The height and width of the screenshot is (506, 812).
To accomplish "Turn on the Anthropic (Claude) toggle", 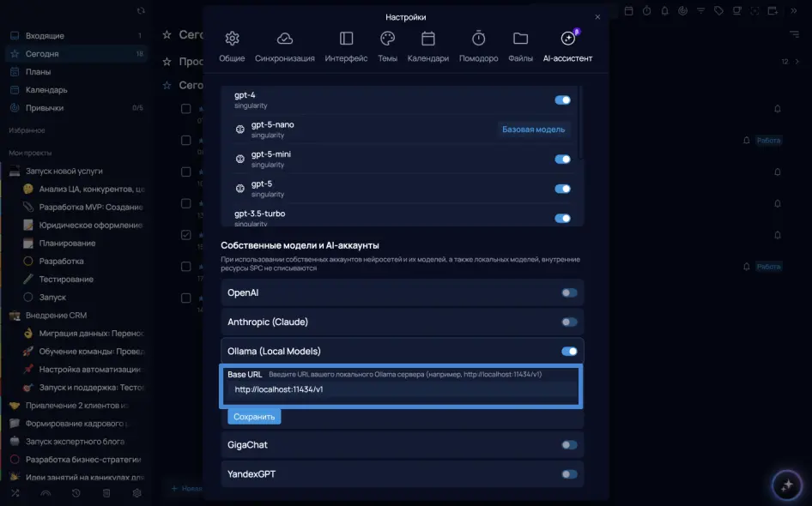I will tap(569, 322).
